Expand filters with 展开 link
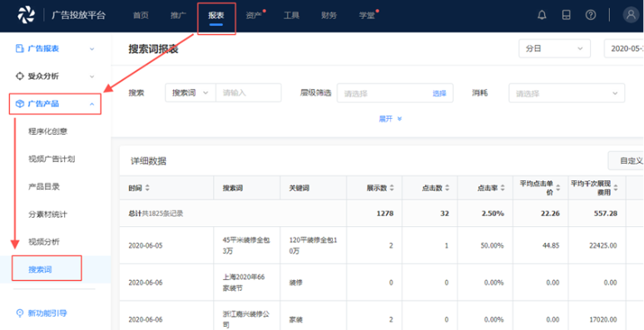Image resolution: width=644 pixels, height=330 pixels. pos(389,119)
